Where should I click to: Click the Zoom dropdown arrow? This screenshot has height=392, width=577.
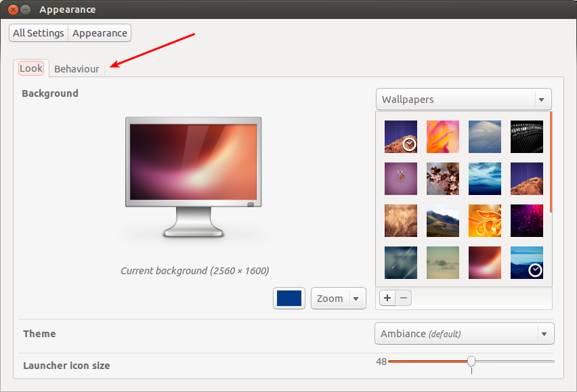(356, 299)
